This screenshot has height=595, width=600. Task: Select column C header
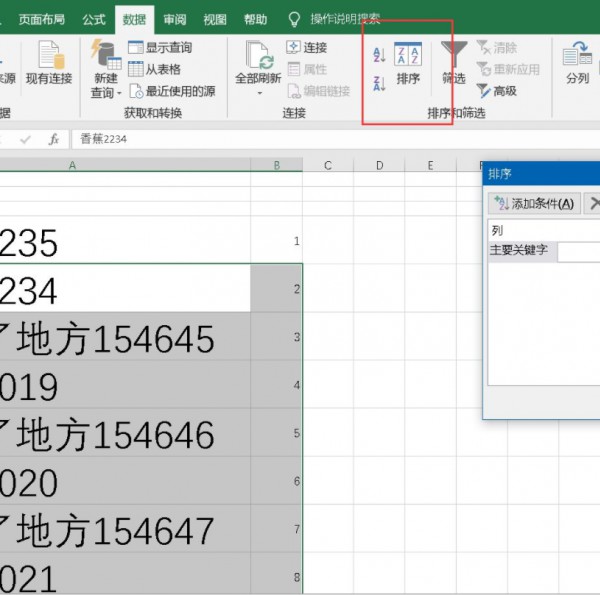(x=328, y=165)
